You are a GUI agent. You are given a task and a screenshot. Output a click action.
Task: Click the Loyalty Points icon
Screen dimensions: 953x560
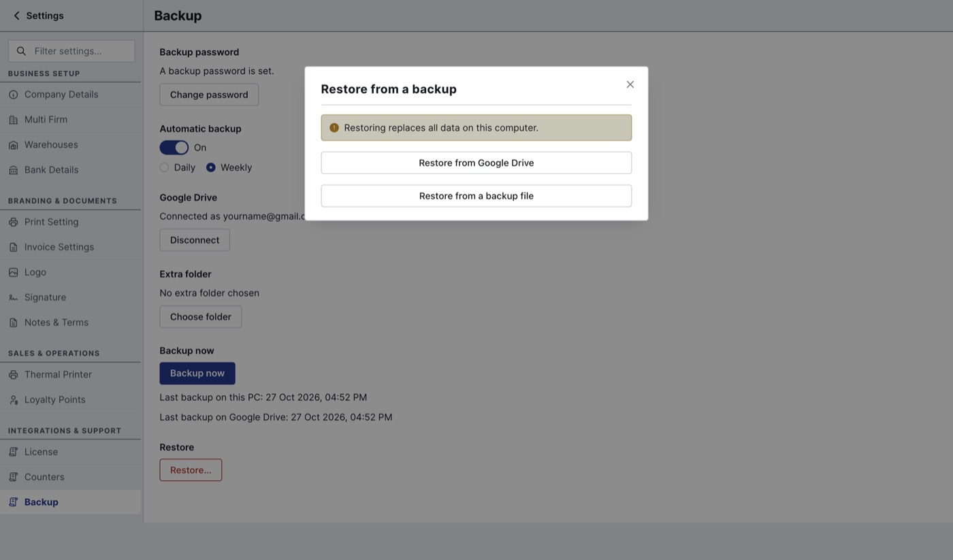click(13, 399)
